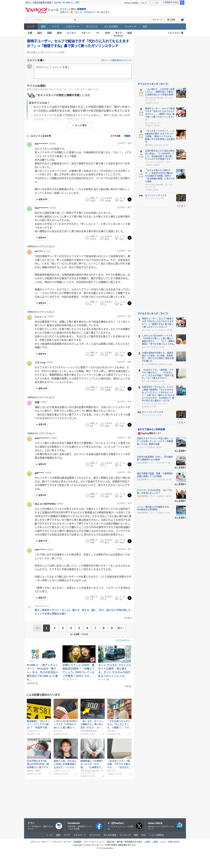Click the ヤフコメポリシー link
This screenshot has height=868, width=210.
tap(123, 641)
